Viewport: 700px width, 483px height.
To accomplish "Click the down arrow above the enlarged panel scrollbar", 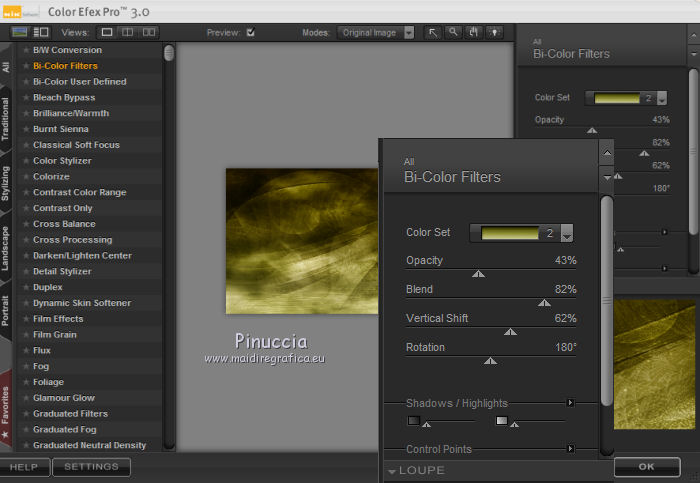I will (x=607, y=177).
